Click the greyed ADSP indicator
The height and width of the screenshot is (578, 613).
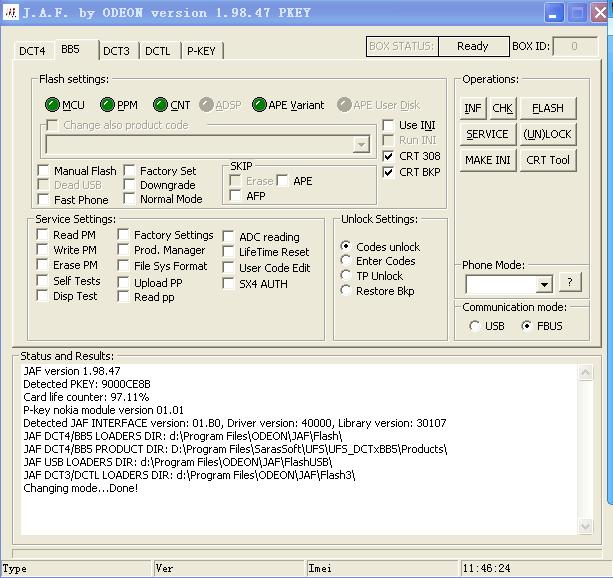[206, 105]
